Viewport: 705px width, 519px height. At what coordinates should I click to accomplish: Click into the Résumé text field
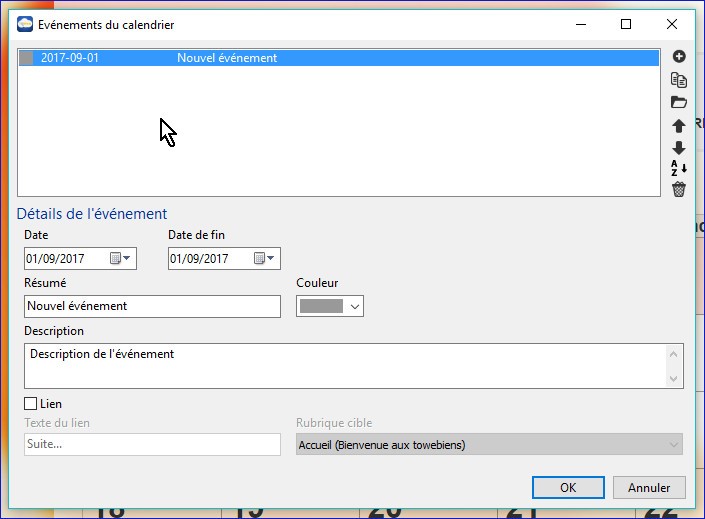click(152, 306)
